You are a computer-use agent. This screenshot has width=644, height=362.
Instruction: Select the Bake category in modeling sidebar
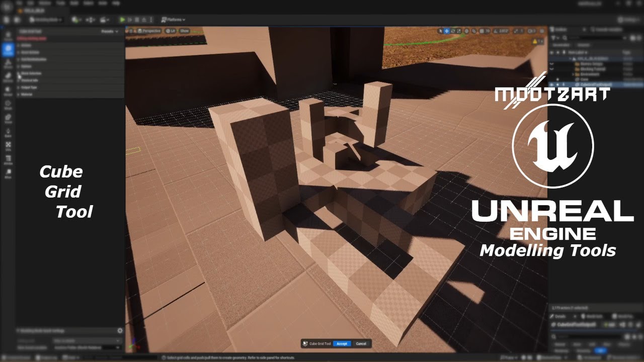[8, 133]
